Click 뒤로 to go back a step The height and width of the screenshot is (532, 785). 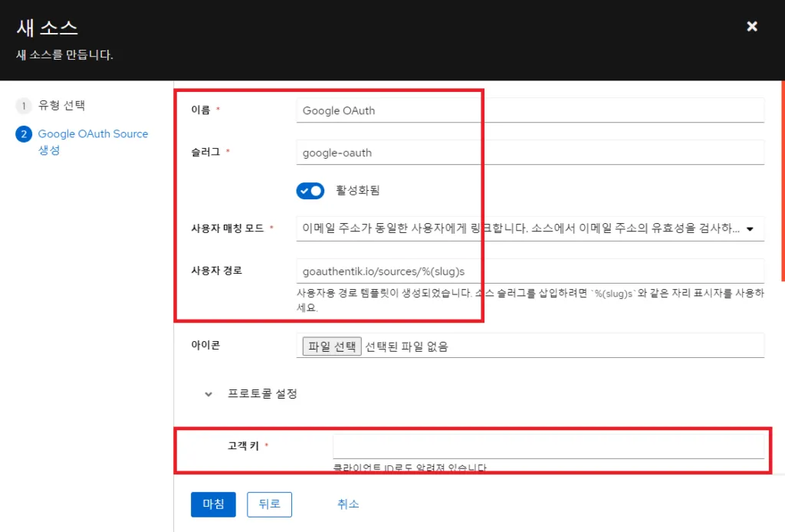click(269, 504)
